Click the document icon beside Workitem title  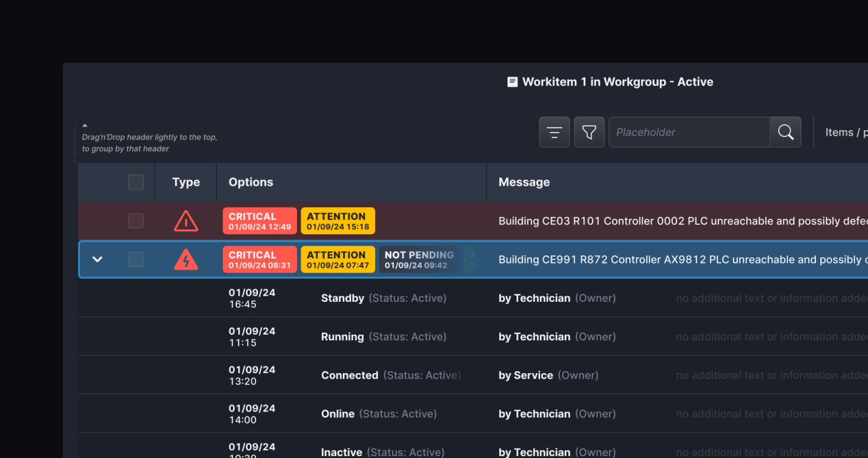(512, 82)
